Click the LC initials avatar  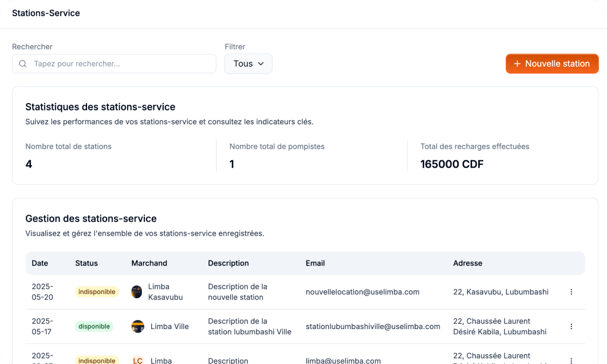137,361
